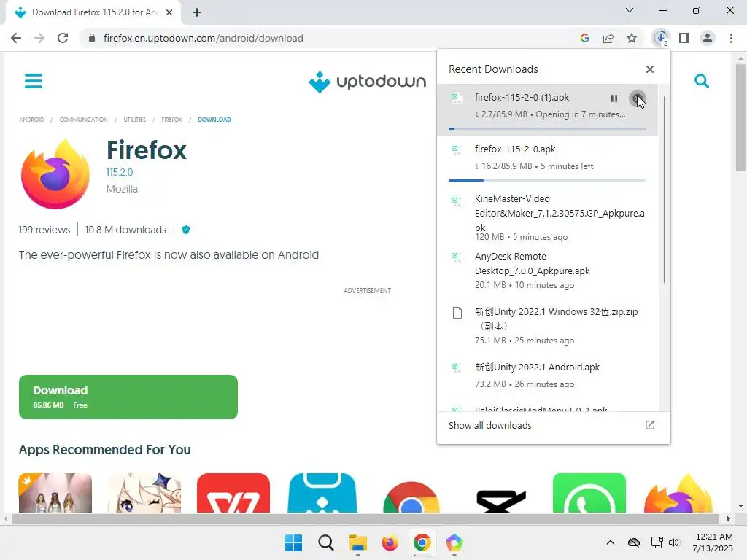
Task: Open Unity 2022.1 Windows zip entry
Action: pyautogui.click(x=547, y=326)
